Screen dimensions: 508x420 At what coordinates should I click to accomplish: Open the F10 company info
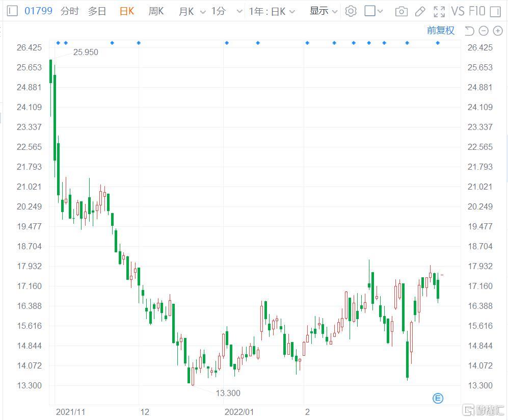point(476,11)
